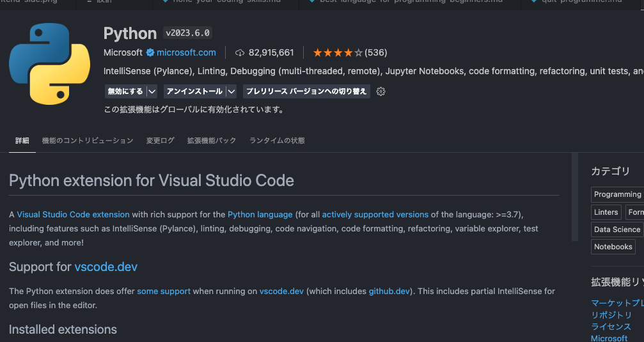The width and height of the screenshot is (644, 342).
Task: Click the Python extension logo image
Action: [x=50, y=64]
